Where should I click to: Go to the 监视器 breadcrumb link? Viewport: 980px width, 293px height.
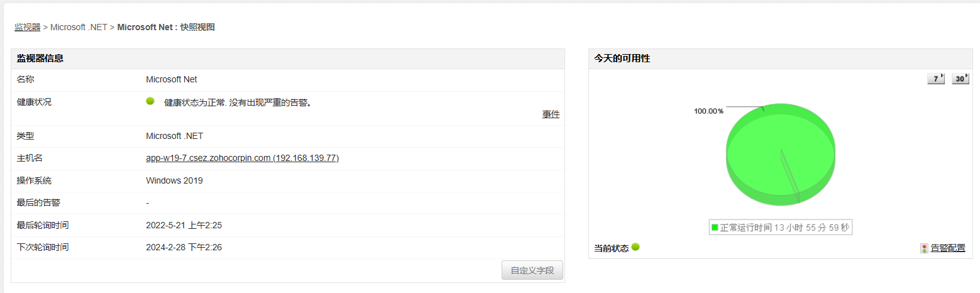(x=28, y=27)
